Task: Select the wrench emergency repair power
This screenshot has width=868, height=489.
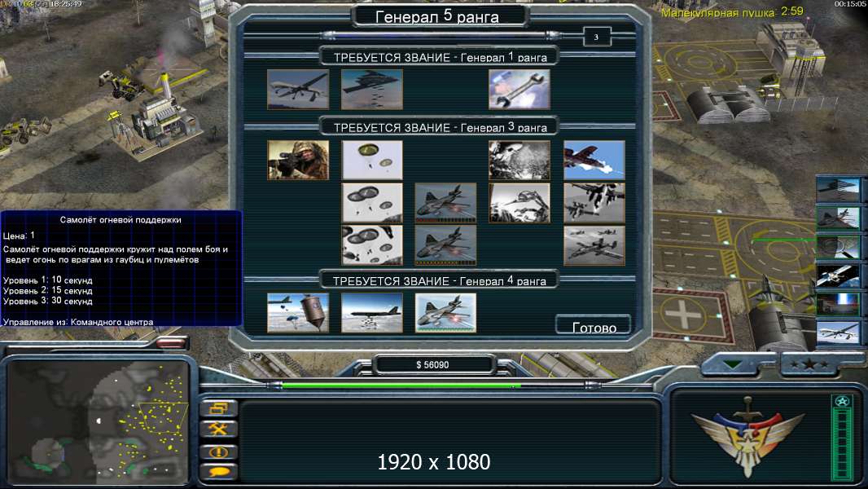Action: pyautogui.click(x=519, y=89)
